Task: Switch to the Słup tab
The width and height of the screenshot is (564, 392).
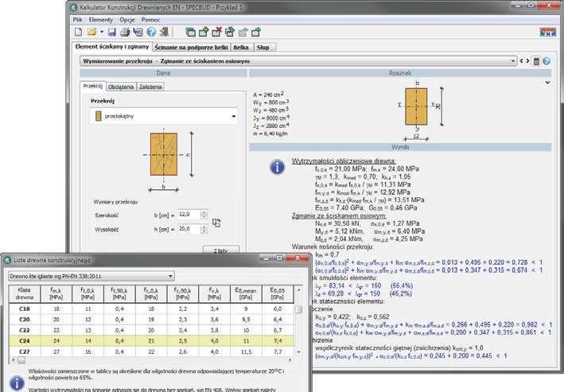Action: [x=263, y=47]
